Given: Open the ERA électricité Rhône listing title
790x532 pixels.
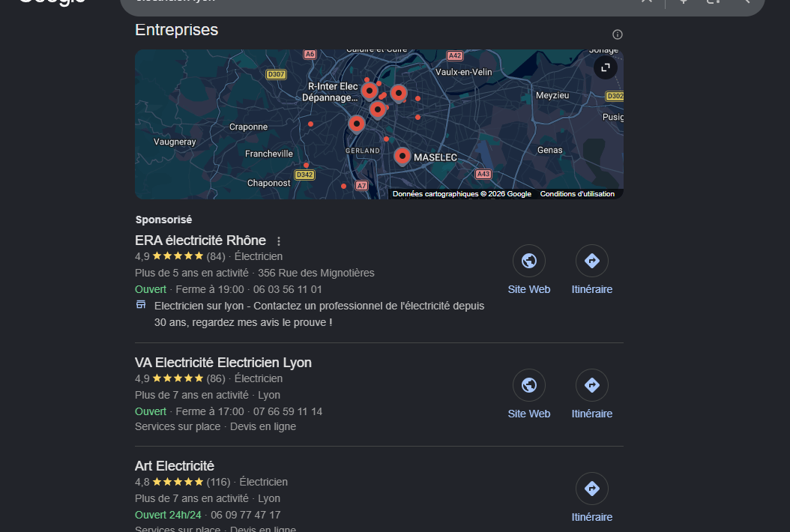Looking at the screenshot, I should pos(201,241).
